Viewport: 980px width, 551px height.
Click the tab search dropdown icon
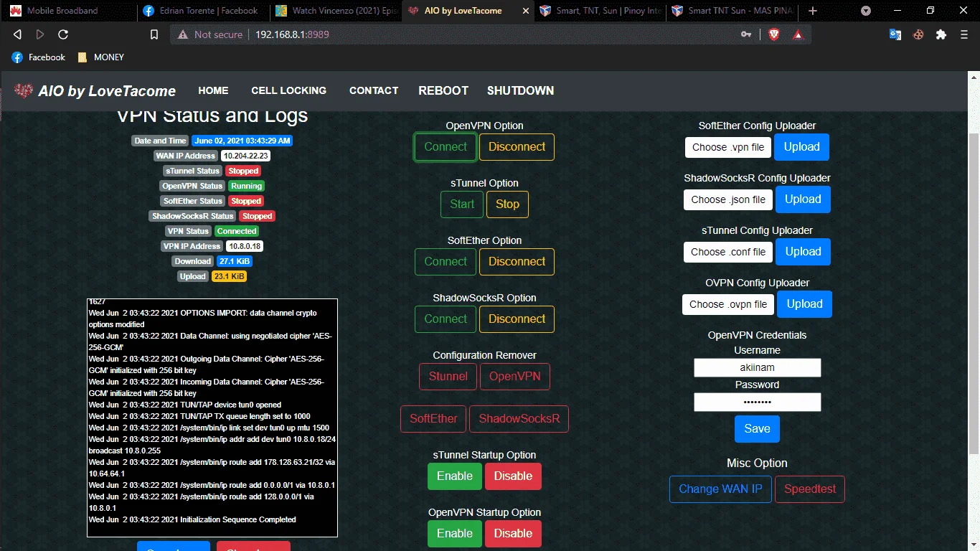point(866,11)
